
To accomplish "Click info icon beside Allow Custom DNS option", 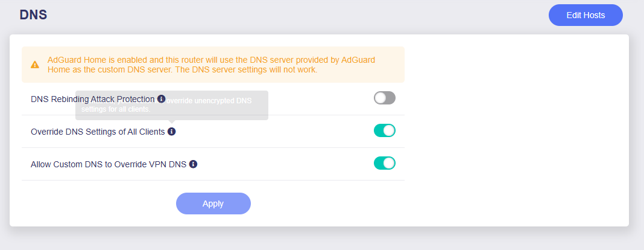I will click(x=193, y=164).
